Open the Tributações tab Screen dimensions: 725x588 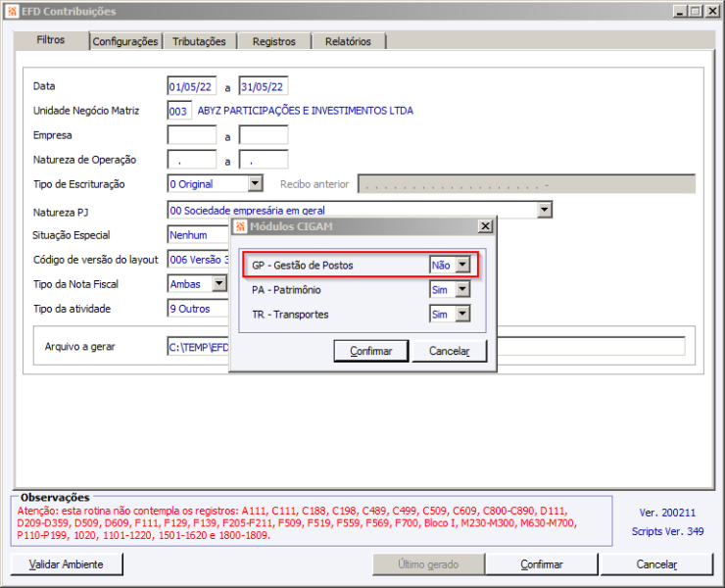tap(199, 41)
